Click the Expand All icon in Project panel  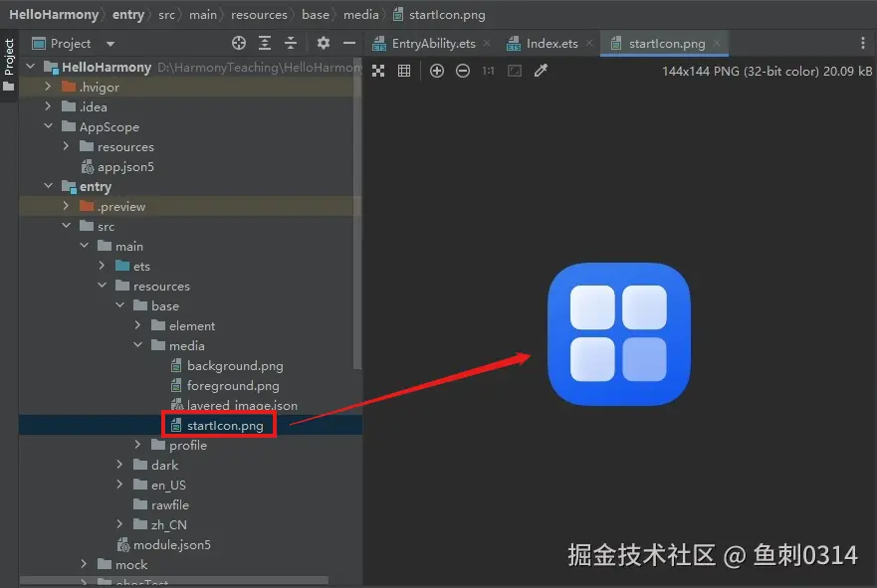point(265,43)
